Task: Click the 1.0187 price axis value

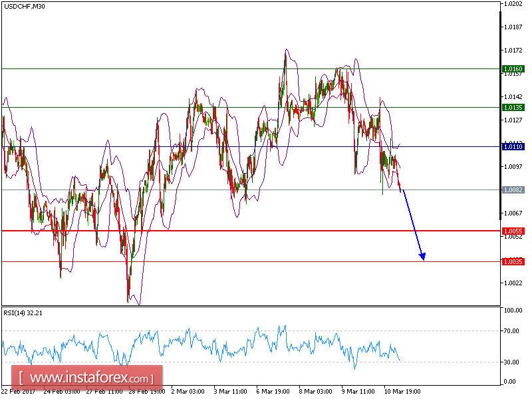Action: (513, 27)
